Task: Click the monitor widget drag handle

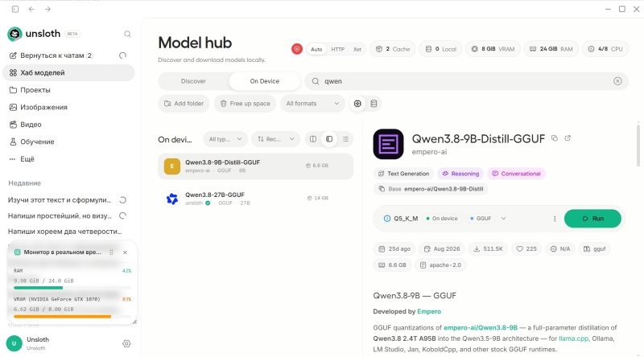Action: click(111, 252)
